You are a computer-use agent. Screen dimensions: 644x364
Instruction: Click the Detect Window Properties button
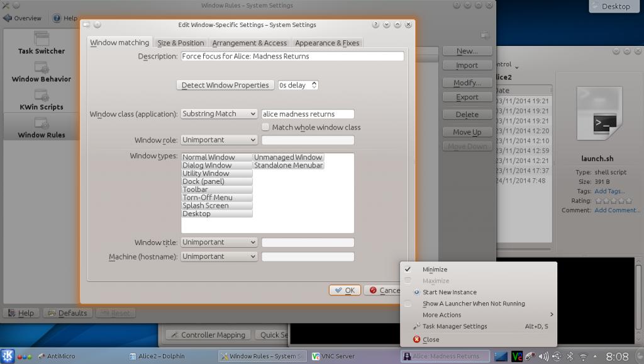tap(225, 85)
